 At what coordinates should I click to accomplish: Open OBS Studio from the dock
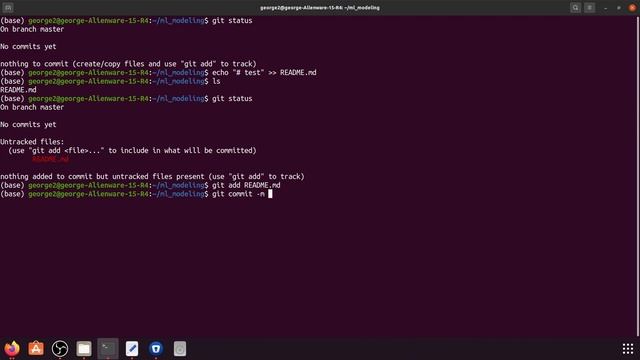coord(60,349)
